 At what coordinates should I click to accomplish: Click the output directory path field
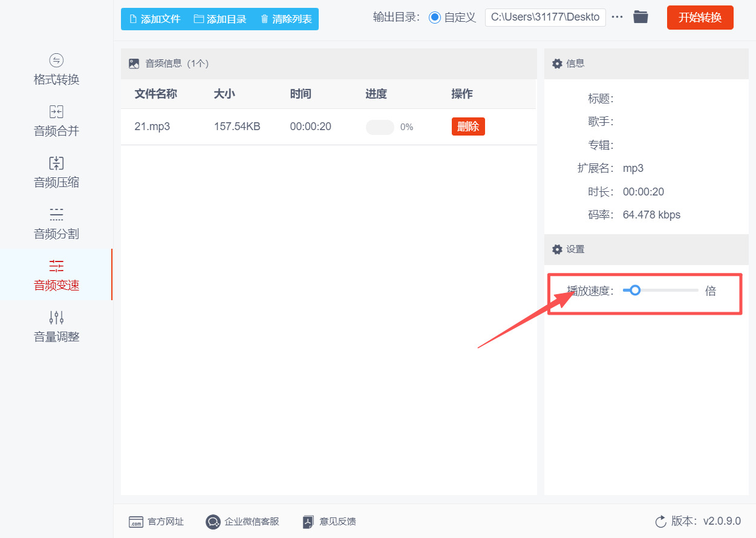point(546,17)
